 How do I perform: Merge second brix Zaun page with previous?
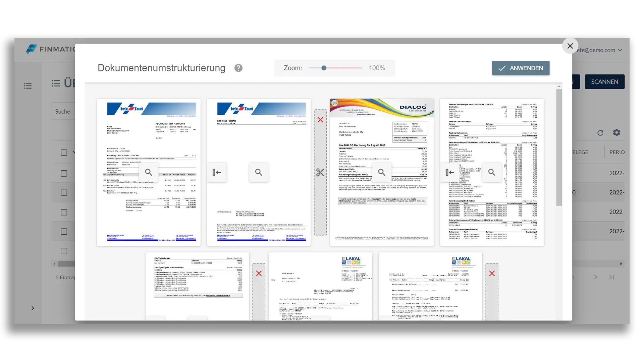click(217, 172)
